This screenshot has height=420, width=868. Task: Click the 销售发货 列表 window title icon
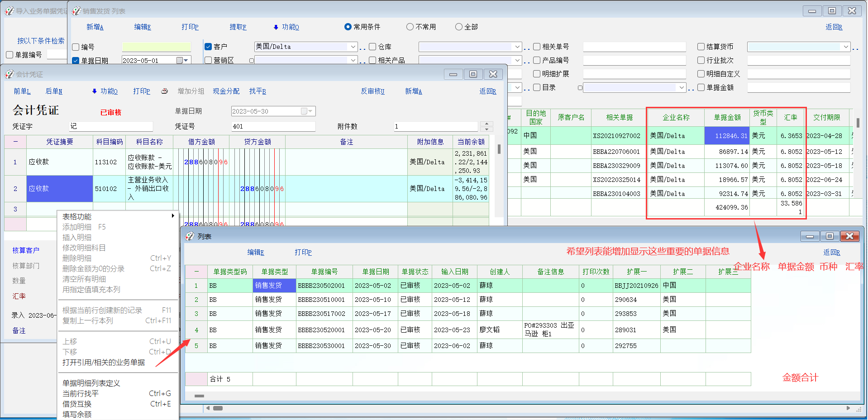(76, 11)
